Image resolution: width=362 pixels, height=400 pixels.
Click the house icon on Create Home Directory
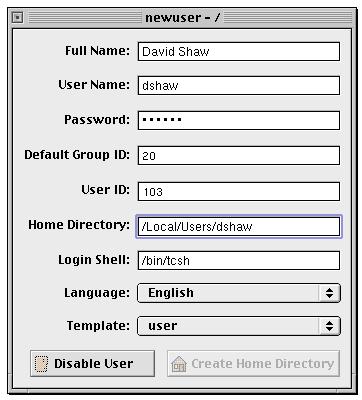179,364
